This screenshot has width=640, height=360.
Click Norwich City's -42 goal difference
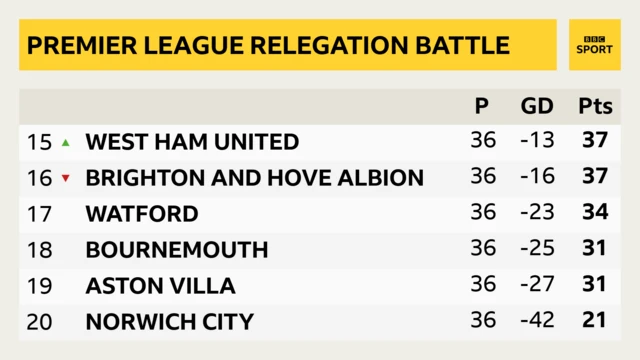click(x=538, y=320)
